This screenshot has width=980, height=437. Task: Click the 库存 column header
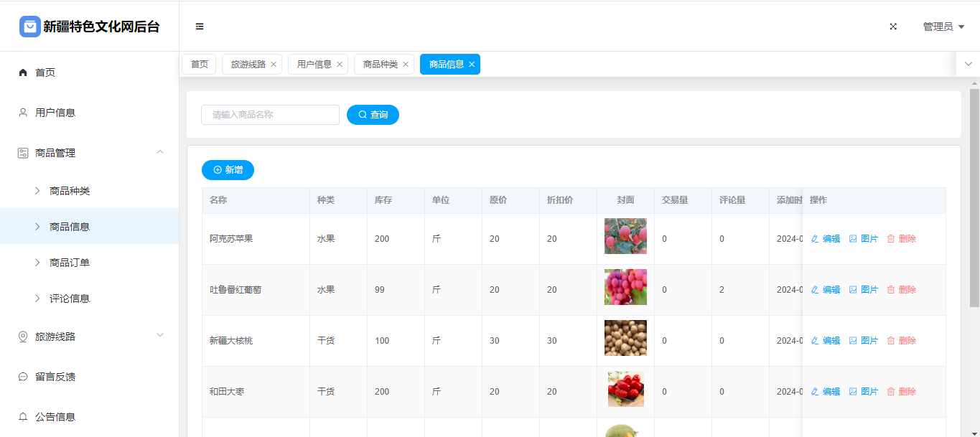(x=396, y=200)
